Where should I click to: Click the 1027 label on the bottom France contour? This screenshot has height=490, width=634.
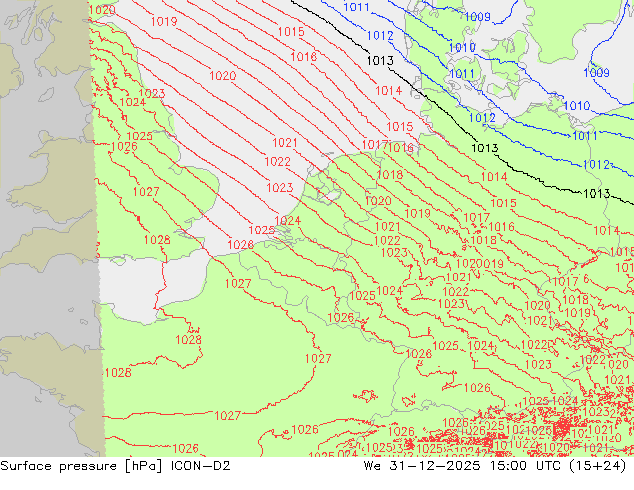tap(228, 416)
